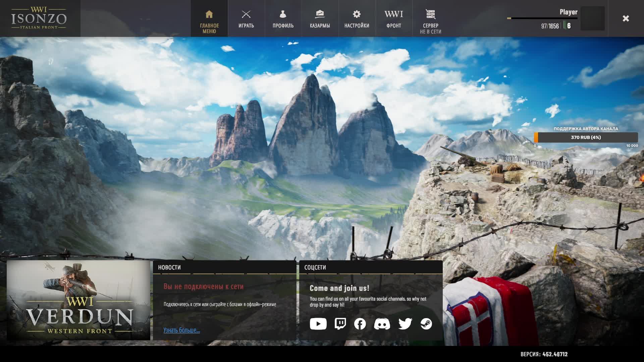This screenshot has height=362, width=644.
Task: Open the WWI Фронт tab
Action: tap(394, 18)
